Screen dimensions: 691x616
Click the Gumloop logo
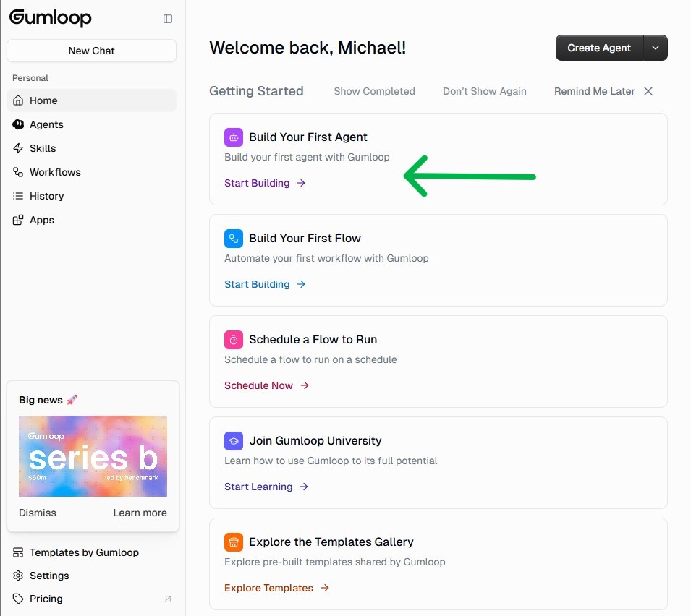coord(51,18)
